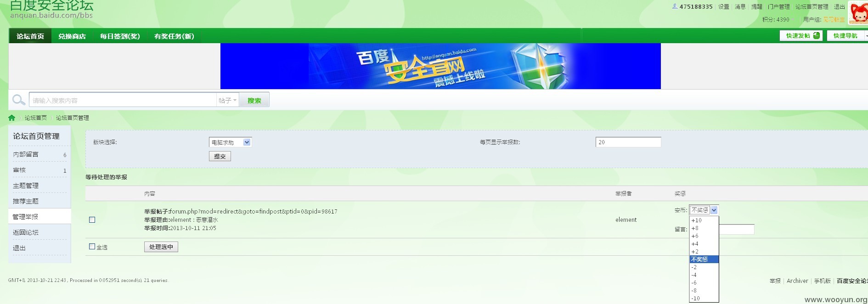Click the 百度安全官网 banner image
The height and width of the screenshot is (304, 868).
tap(440, 66)
